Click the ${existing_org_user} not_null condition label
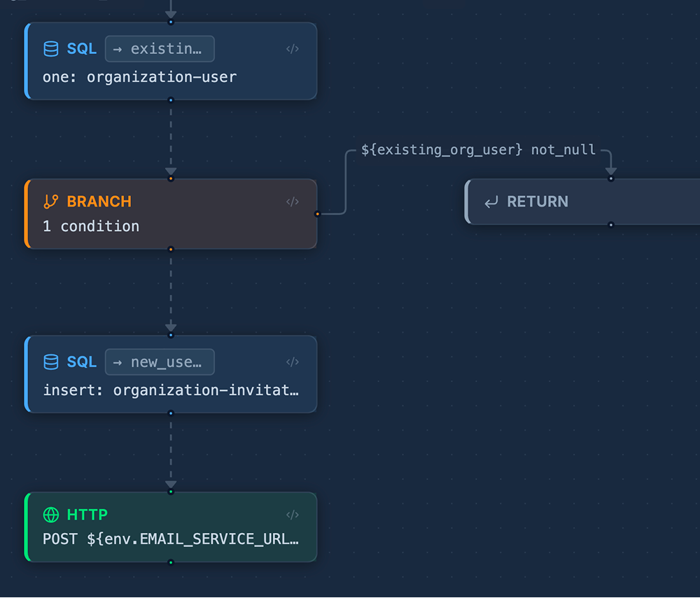The image size is (700, 598). pyautogui.click(x=478, y=149)
